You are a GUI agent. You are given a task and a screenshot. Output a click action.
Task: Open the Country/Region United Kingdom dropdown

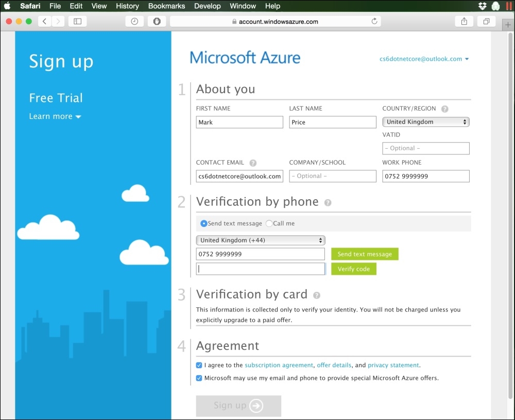[426, 122]
